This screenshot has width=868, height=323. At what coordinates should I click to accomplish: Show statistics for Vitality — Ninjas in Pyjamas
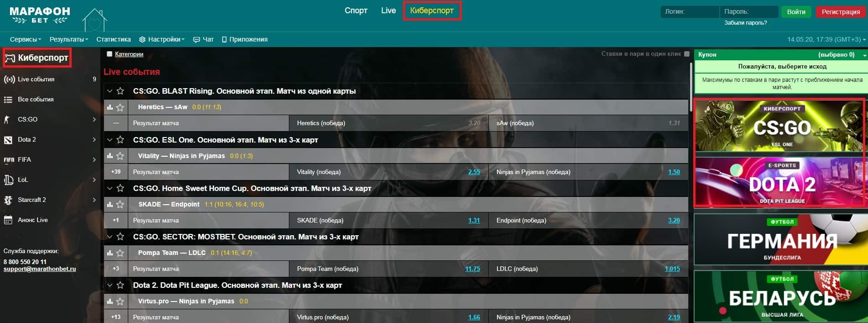pos(110,156)
